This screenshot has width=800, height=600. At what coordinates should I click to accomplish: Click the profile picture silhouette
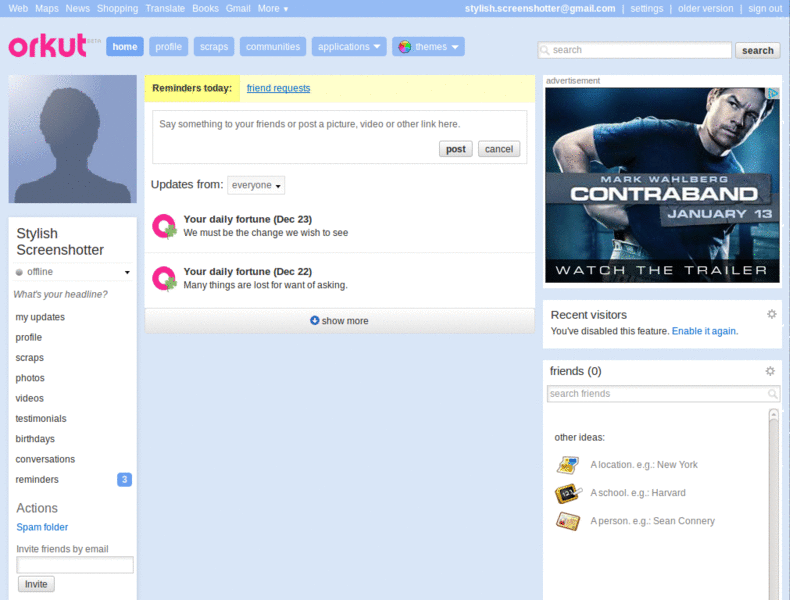(72, 139)
